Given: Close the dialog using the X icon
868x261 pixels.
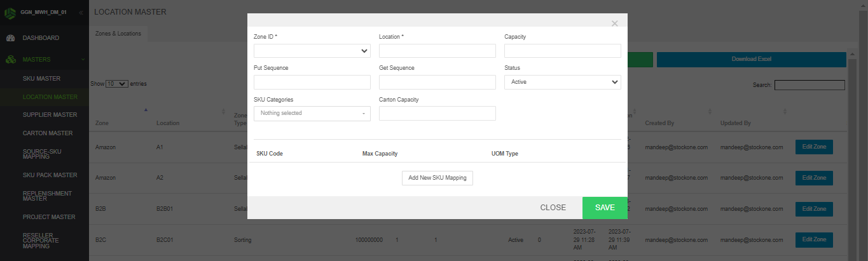Looking at the screenshot, I should pyautogui.click(x=614, y=23).
